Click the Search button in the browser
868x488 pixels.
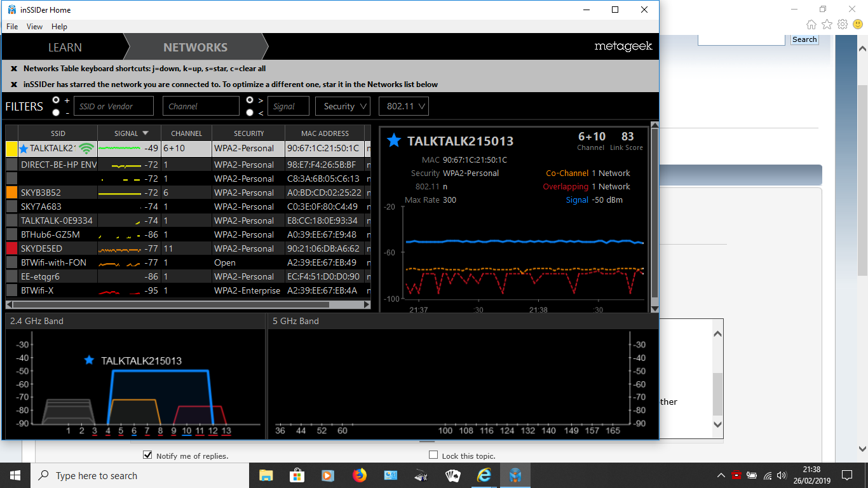coord(804,39)
